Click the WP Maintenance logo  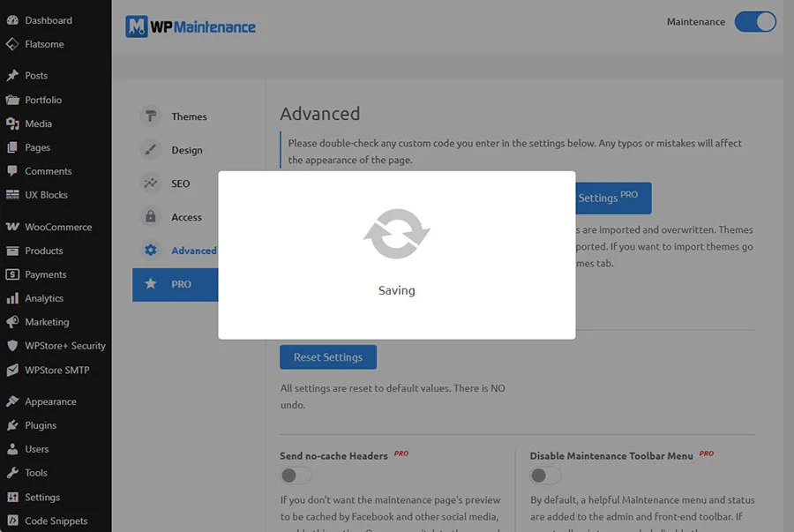click(x=191, y=26)
